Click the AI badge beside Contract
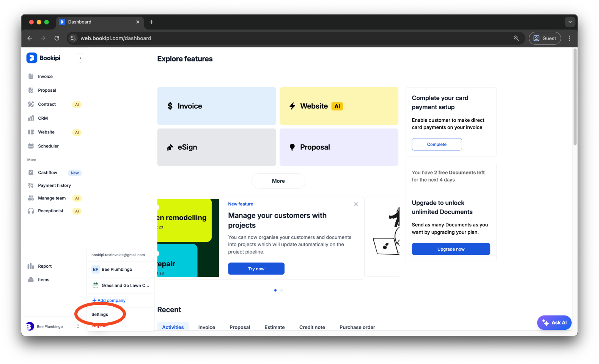 pyautogui.click(x=77, y=105)
